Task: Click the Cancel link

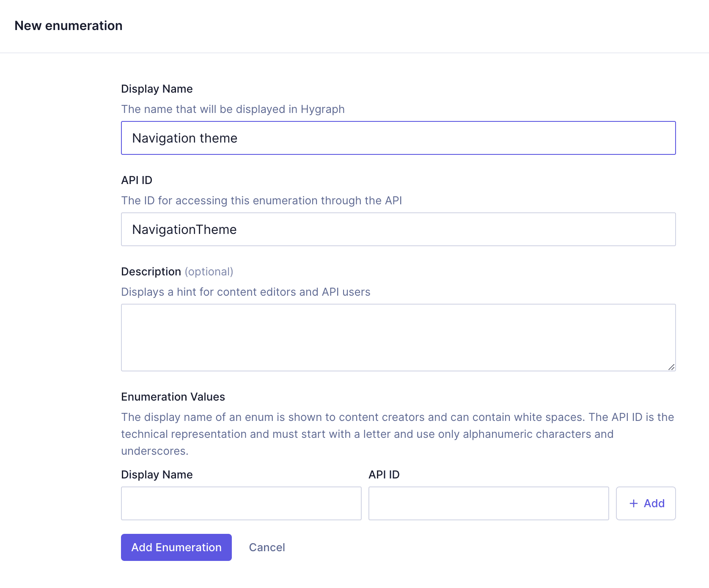Action: click(267, 547)
